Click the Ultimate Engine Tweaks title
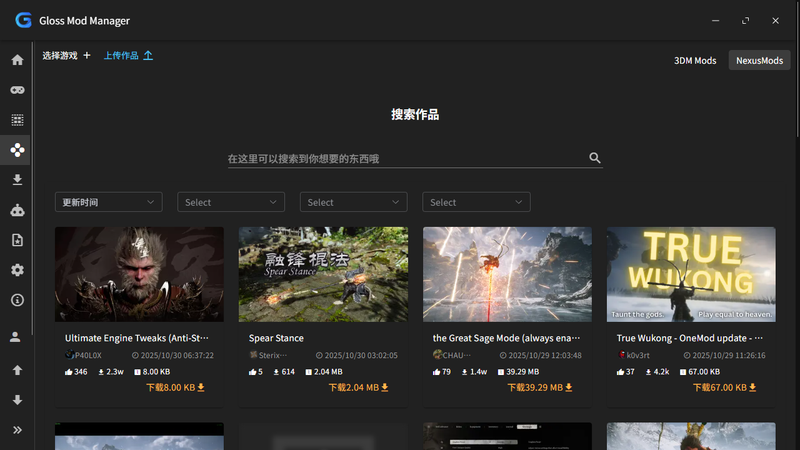The image size is (800, 450). click(137, 338)
